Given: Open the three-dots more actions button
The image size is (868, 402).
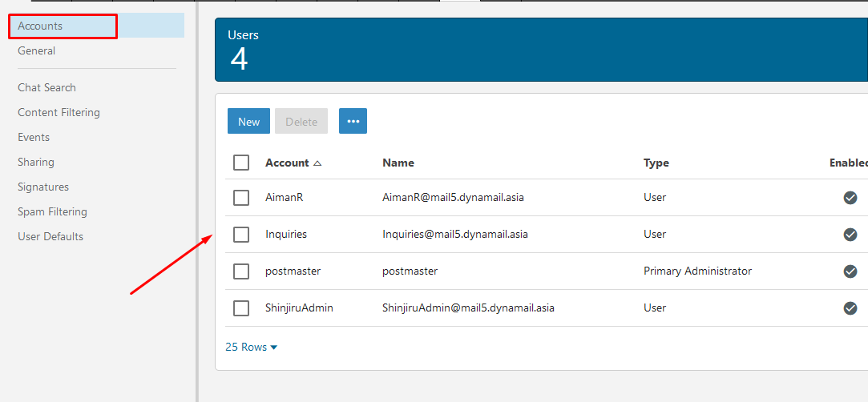Looking at the screenshot, I should click(x=353, y=121).
